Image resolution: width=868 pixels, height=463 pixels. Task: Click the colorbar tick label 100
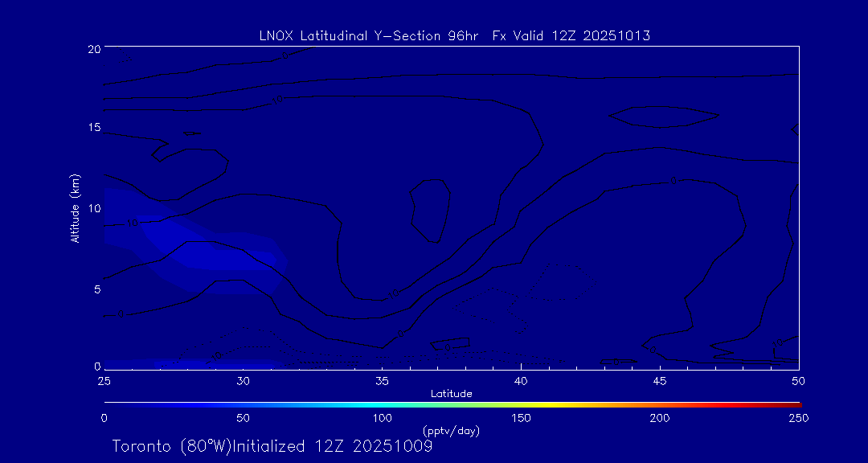[382, 418]
